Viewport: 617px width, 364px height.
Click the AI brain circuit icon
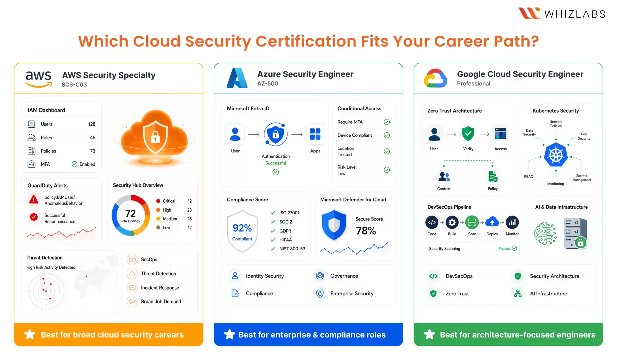pyautogui.click(x=545, y=233)
